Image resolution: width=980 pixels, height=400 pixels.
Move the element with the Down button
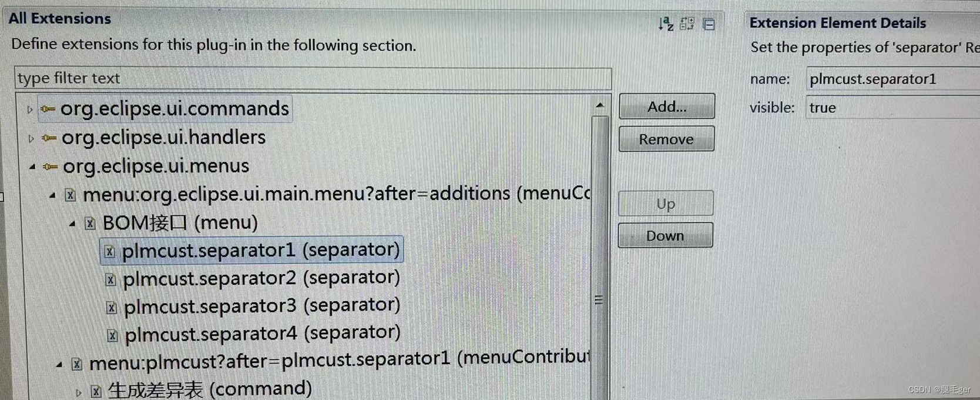pyautogui.click(x=665, y=236)
